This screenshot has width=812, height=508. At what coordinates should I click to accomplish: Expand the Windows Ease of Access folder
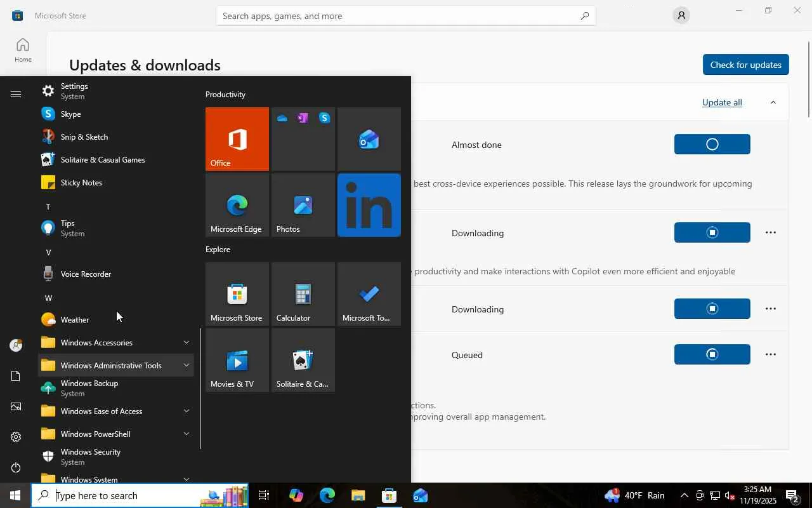pos(116,411)
